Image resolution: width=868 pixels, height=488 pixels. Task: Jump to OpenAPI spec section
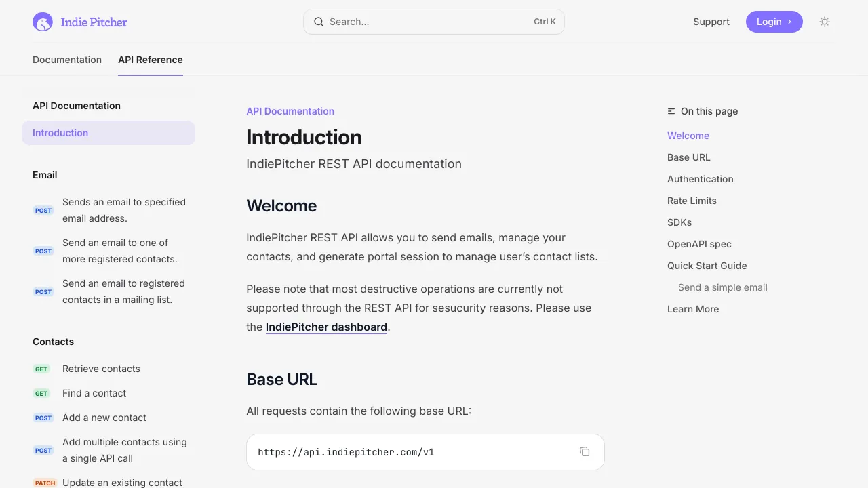[x=699, y=244]
